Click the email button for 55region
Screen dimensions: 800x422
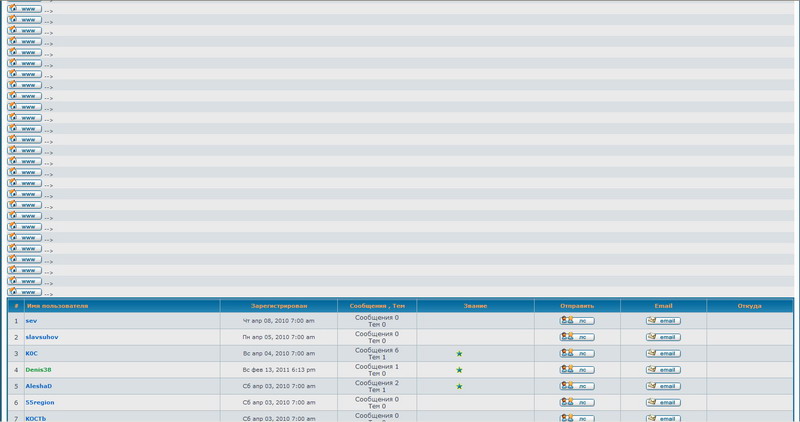tap(663, 402)
